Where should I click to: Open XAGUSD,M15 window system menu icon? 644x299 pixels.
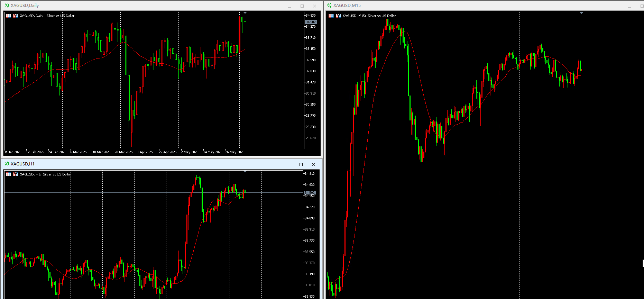coord(329,5)
